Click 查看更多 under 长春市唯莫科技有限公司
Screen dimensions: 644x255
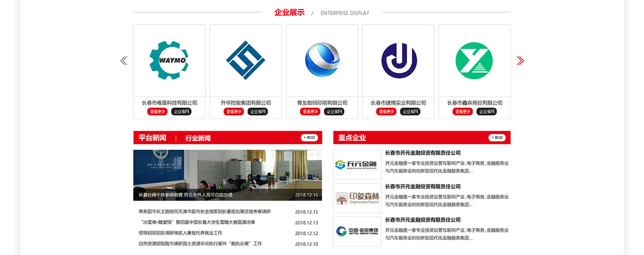[x=157, y=112]
